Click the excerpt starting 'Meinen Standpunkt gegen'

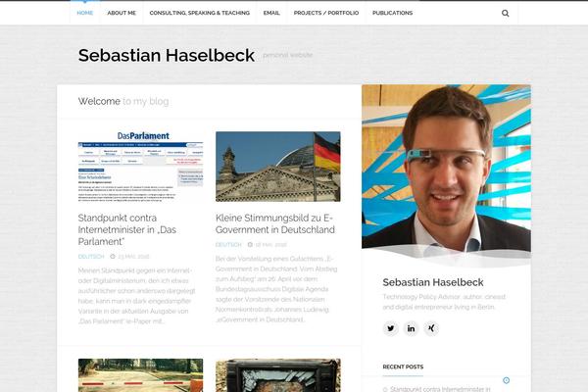[137, 296]
